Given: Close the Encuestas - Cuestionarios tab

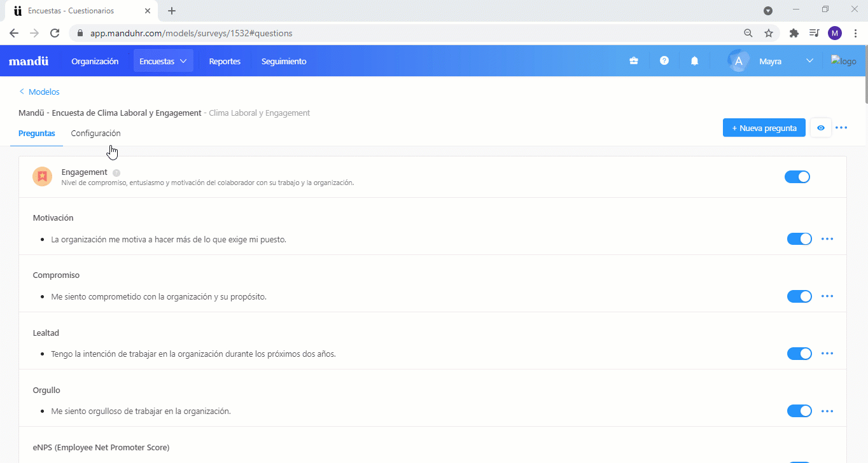Looking at the screenshot, I should (x=148, y=11).
